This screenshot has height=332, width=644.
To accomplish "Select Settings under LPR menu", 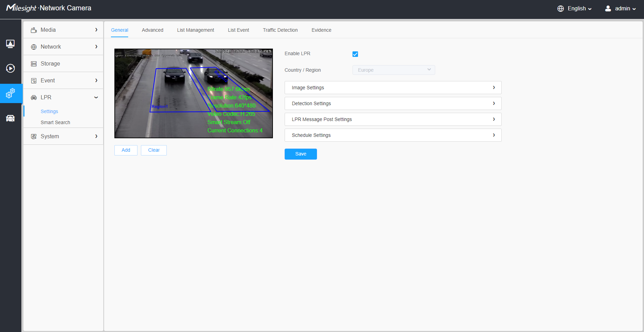I will [x=49, y=111].
